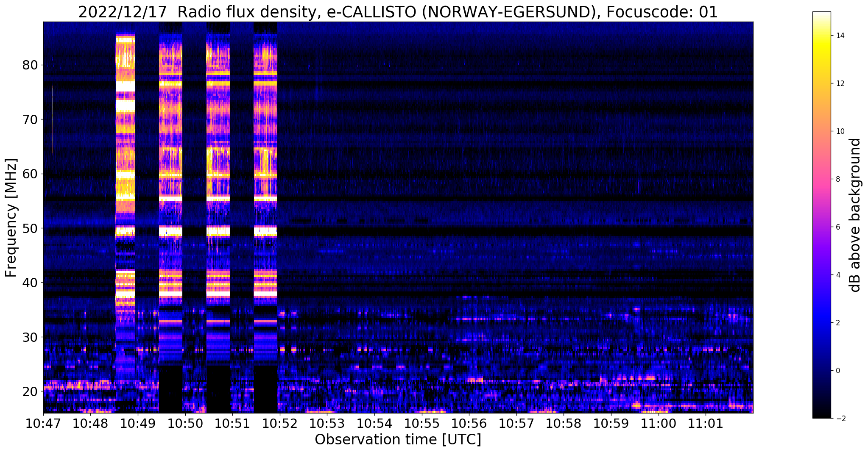This screenshot has width=868, height=452.
Task: Click the 10:50 time tick label
Action: 185,423
